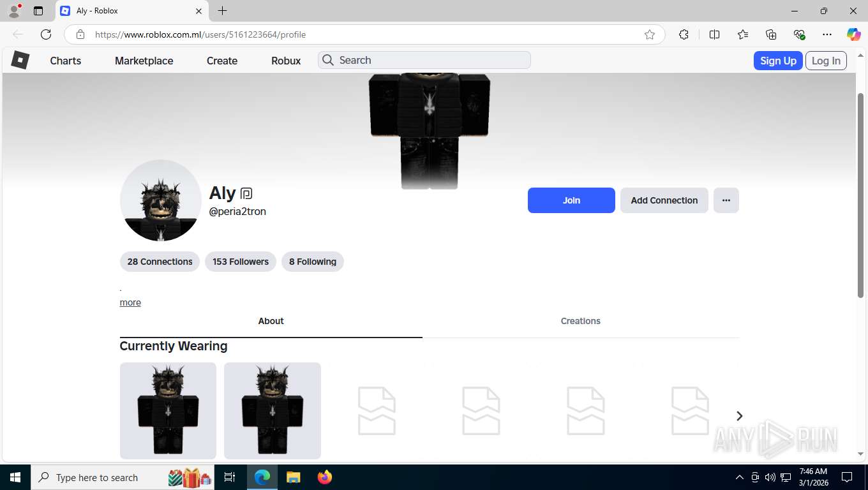
Task: Add this page to favorites star
Action: click(x=650, y=34)
